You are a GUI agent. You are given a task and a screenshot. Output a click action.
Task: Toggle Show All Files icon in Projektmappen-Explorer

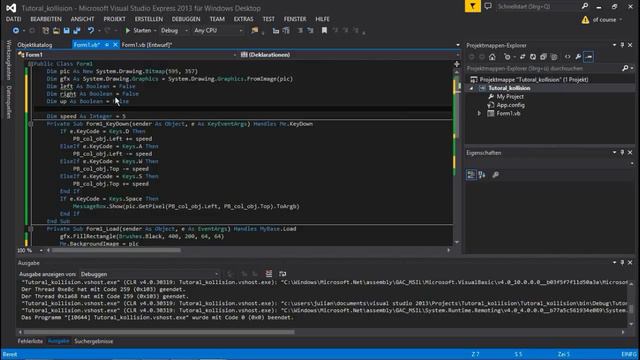point(554,57)
